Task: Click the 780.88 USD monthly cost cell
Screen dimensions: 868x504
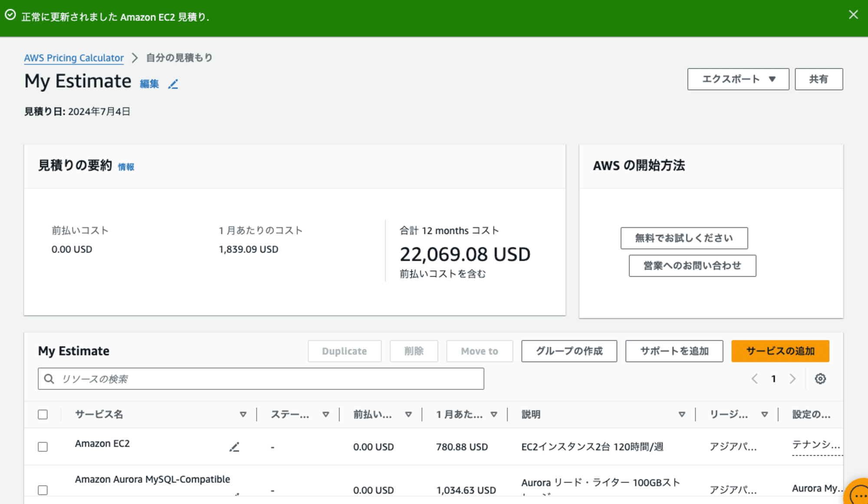Action: [462, 447]
